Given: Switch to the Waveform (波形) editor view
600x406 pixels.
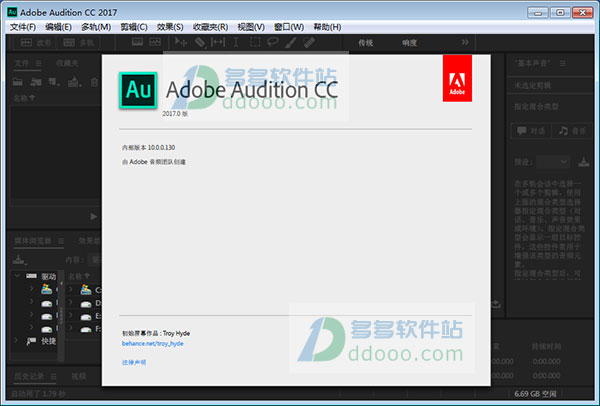Looking at the screenshot, I should point(35,43).
